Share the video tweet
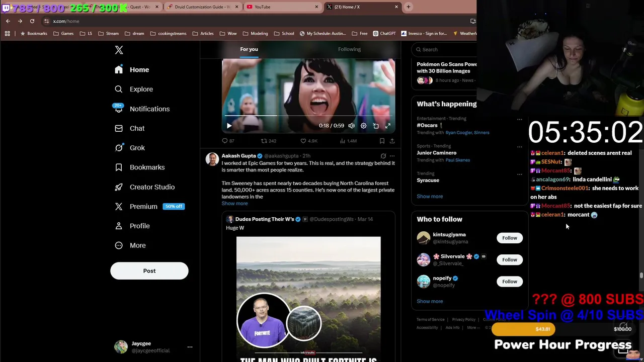The width and height of the screenshot is (644, 362). coord(392,141)
